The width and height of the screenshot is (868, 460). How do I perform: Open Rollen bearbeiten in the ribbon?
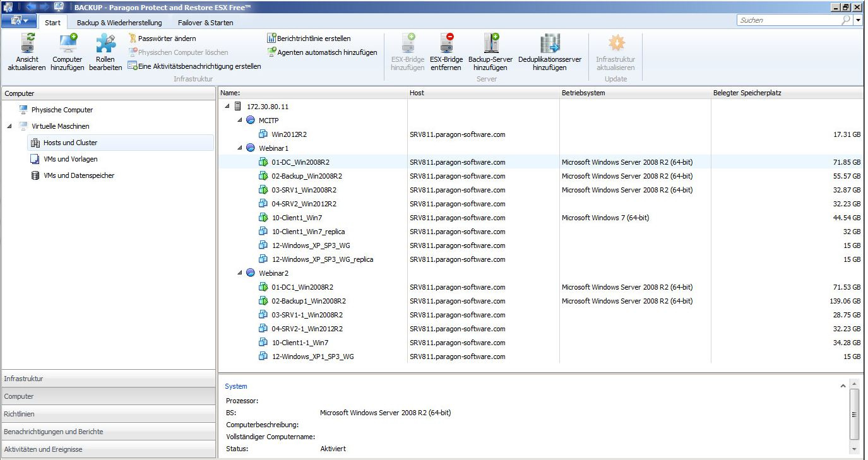point(105,45)
